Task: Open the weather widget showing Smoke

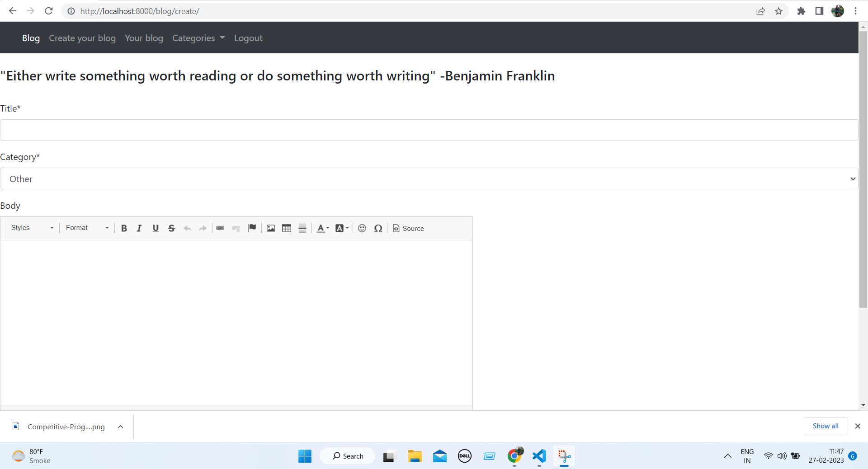Action: point(31,456)
